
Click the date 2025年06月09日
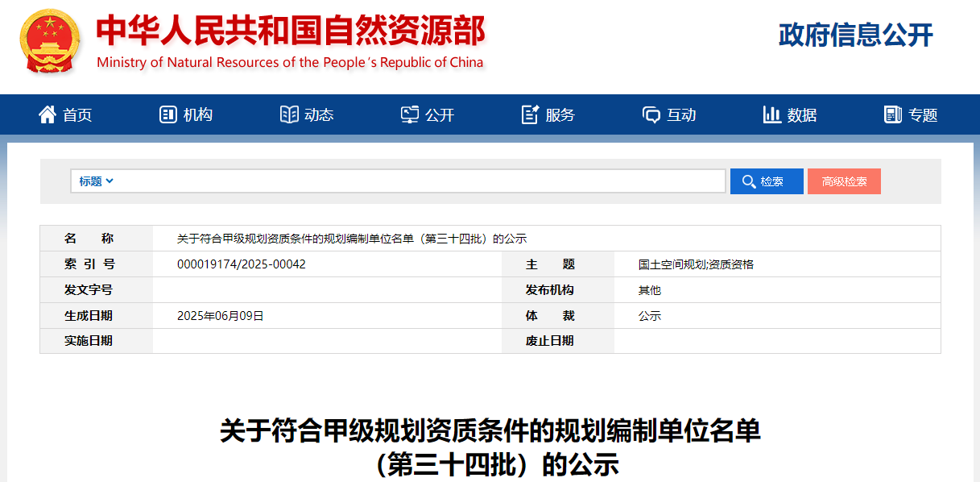[x=221, y=316]
